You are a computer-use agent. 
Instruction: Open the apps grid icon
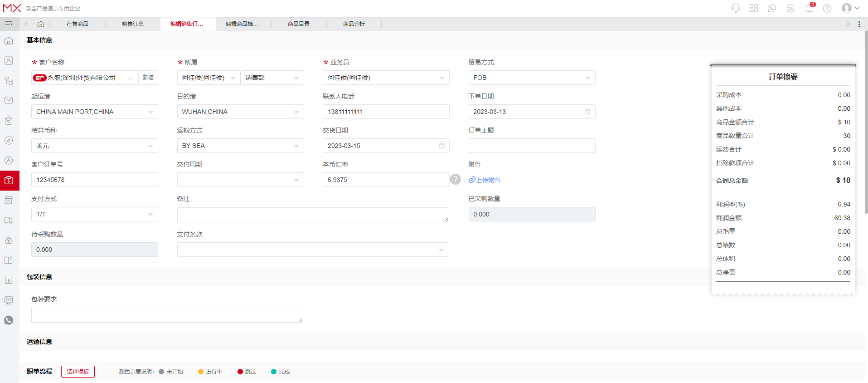pyautogui.click(x=754, y=8)
